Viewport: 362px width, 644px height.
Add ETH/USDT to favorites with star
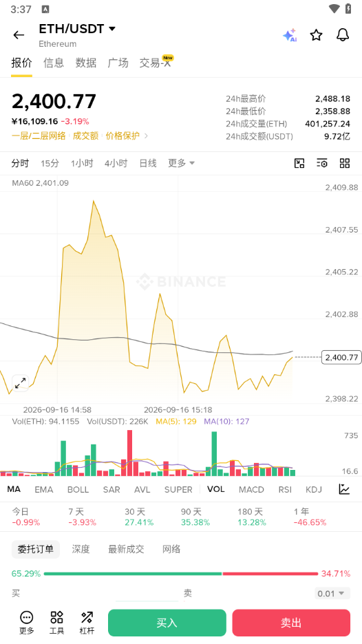pos(316,35)
